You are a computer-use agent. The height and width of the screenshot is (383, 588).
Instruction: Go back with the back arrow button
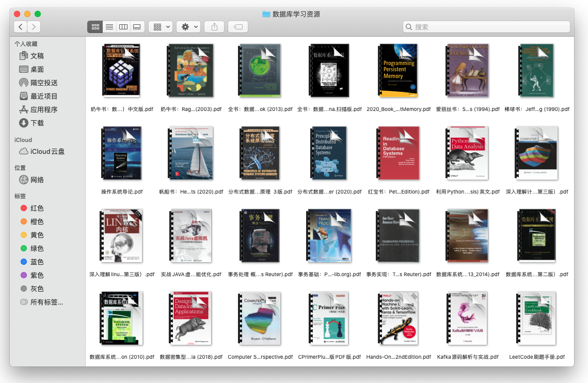point(21,27)
